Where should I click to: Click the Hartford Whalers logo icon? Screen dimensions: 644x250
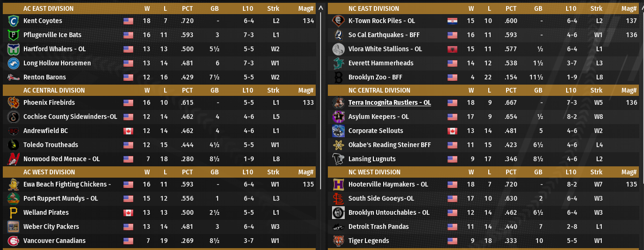click(13, 49)
